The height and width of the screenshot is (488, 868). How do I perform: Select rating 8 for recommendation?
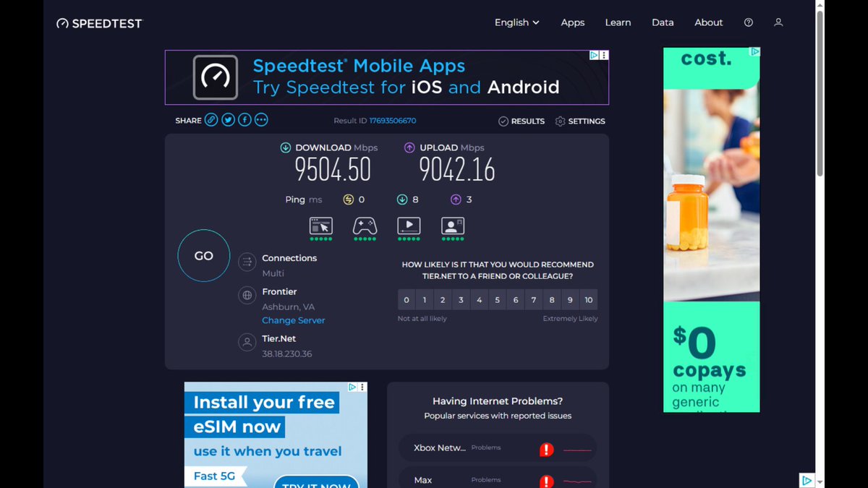pyautogui.click(x=552, y=299)
